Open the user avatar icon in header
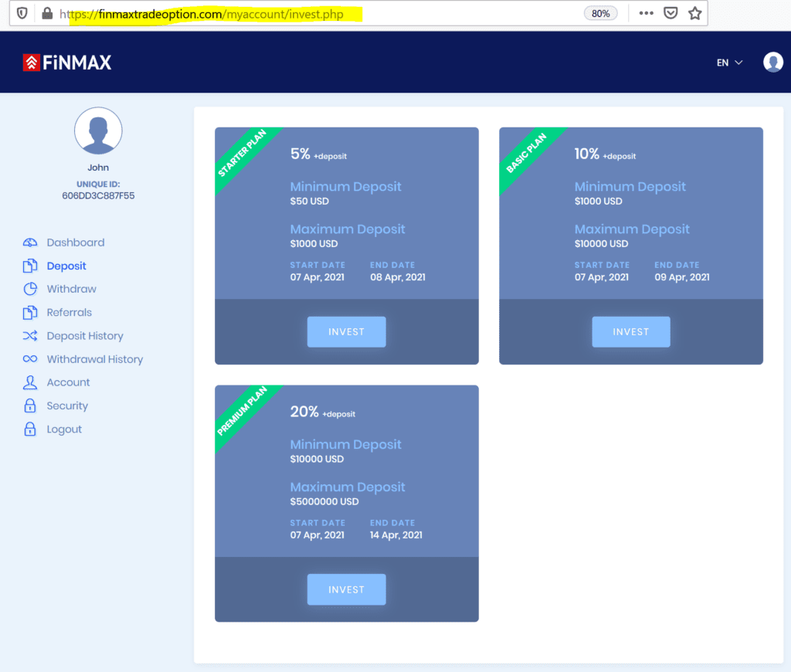Image resolution: width=791 pixels, height=672 pixels. point(772,63)
